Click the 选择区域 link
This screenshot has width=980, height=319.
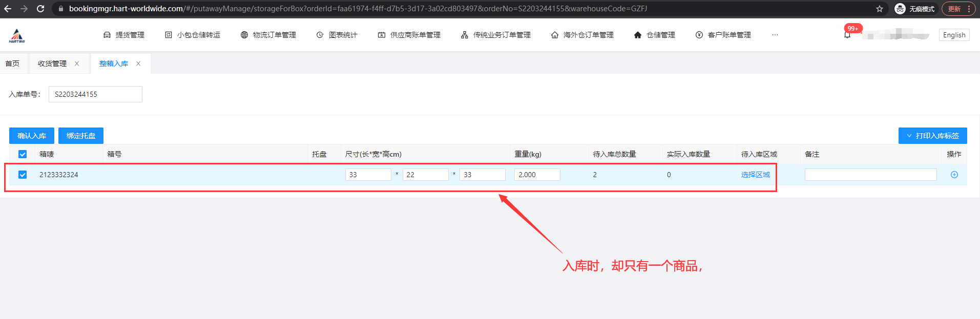click(x=755, y=175)
